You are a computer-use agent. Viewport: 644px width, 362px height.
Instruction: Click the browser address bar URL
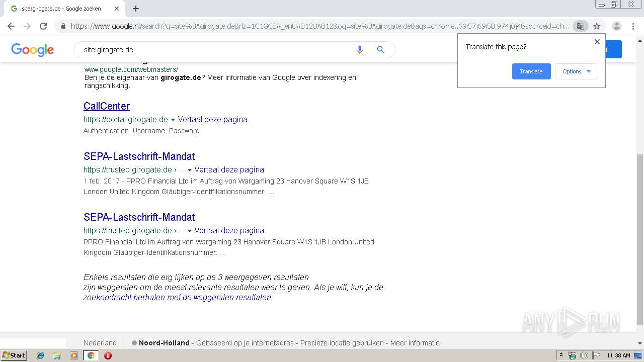click(x=320, y=26)
